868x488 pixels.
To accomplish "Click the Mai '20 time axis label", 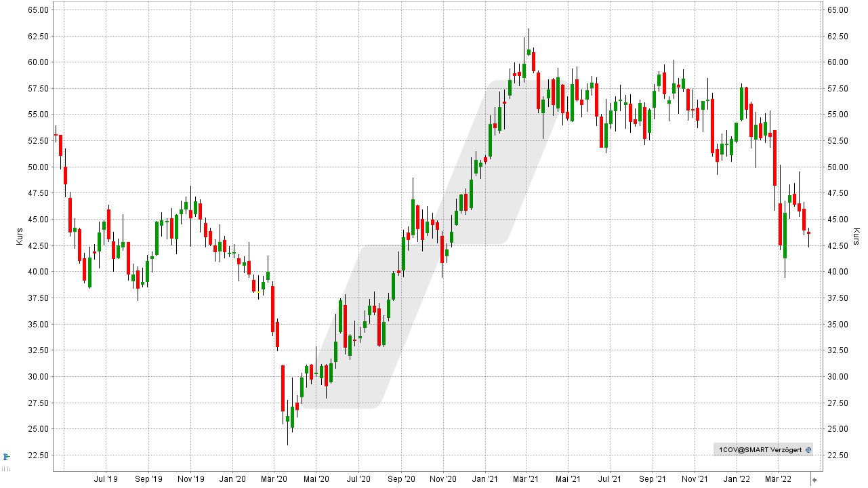I will pyautogui.click(x=316, y=479).
